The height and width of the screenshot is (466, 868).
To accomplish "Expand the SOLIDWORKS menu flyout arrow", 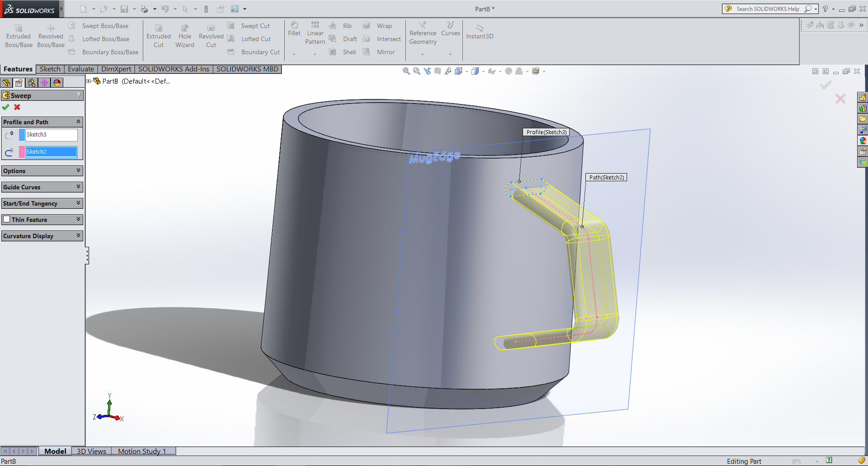I will 61,9.
